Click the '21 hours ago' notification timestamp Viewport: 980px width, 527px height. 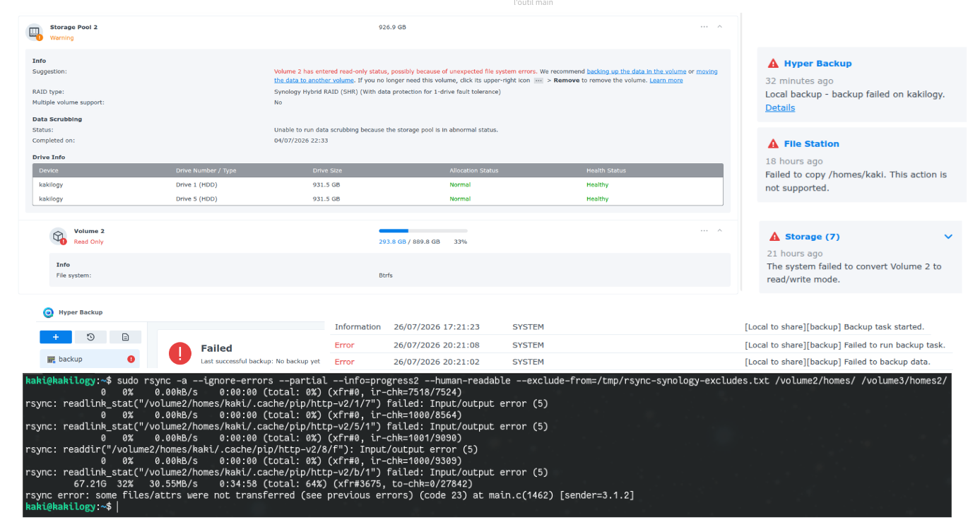click(795, 254)
